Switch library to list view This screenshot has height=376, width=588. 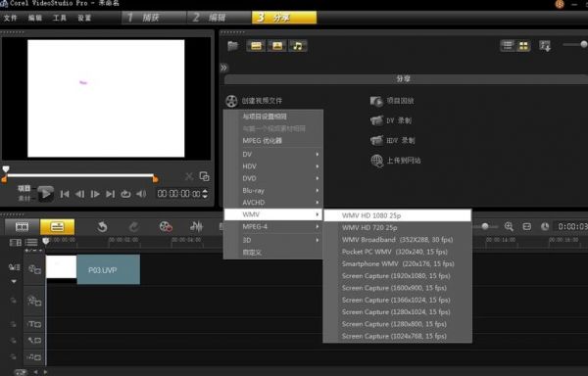pos(508,46)
